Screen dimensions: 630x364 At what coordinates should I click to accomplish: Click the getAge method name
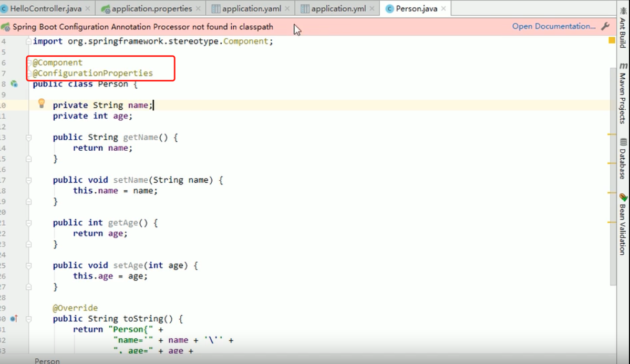(x=123, y=223)
